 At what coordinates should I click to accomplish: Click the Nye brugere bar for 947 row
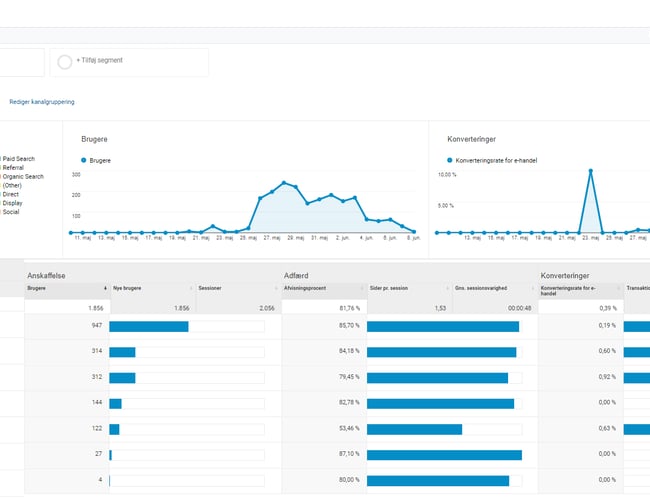click(x=148, y=326)
